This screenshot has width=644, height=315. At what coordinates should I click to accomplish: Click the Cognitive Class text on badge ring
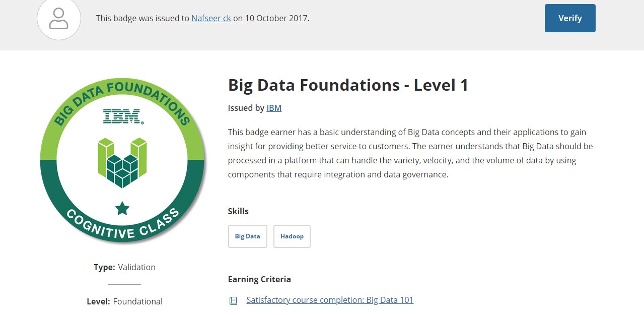coord(122,223)
